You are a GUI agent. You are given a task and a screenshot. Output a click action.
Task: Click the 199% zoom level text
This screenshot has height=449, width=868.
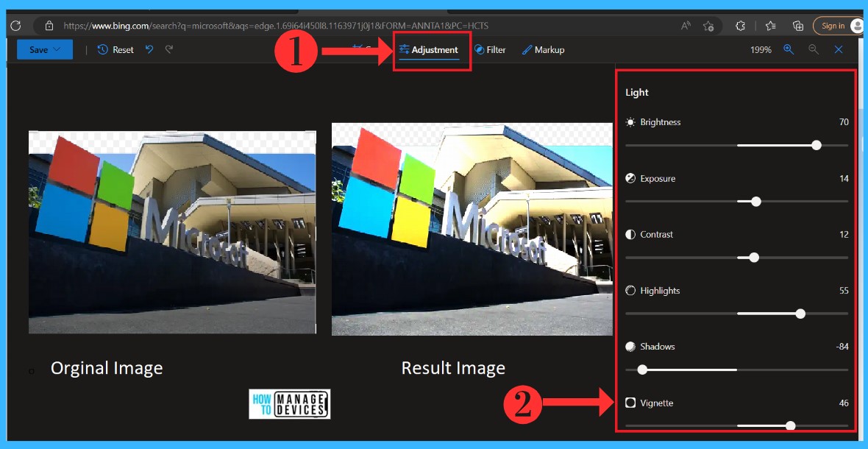(x=761, y=50)
